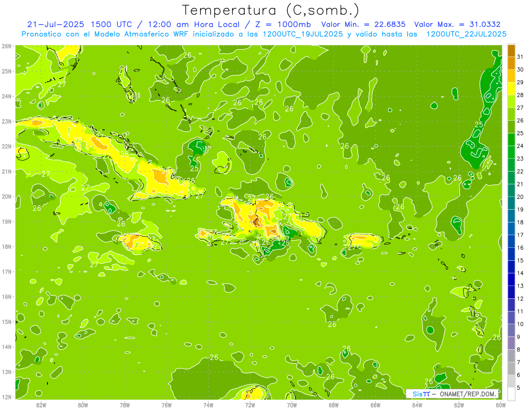Click latitude axis label "14N"
Screen dimensions: 532x411
coord(7,347)
